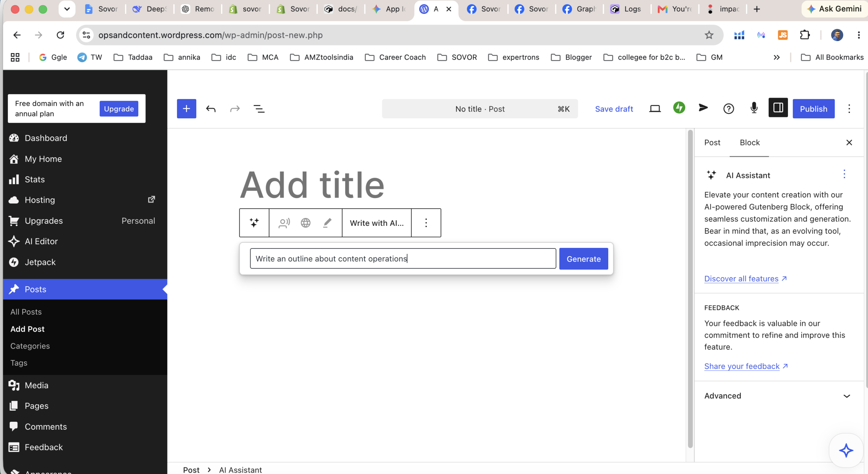Click the site info icon in address bar
Screen dimensions: 868x474
click(x=86, y=35)
